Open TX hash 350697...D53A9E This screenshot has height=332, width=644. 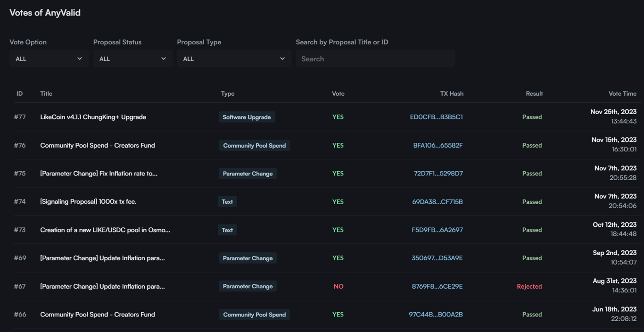coord(437,258)
